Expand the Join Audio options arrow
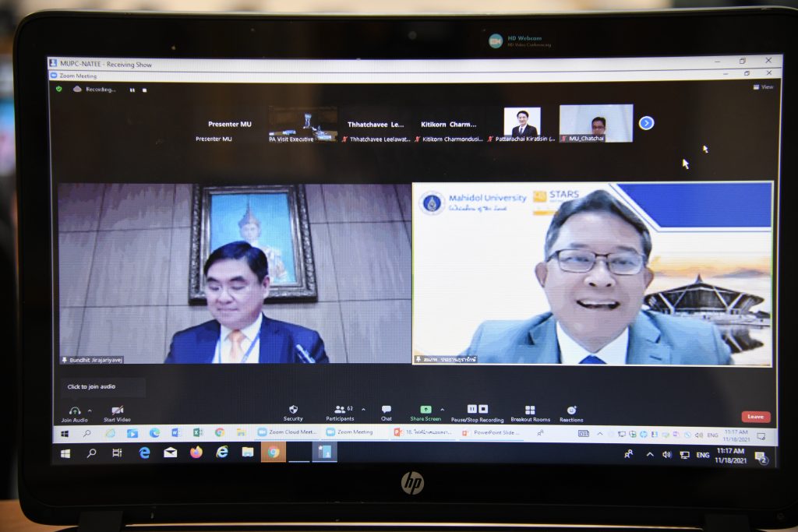Screen dimensions: 798x532 [90, 410]
